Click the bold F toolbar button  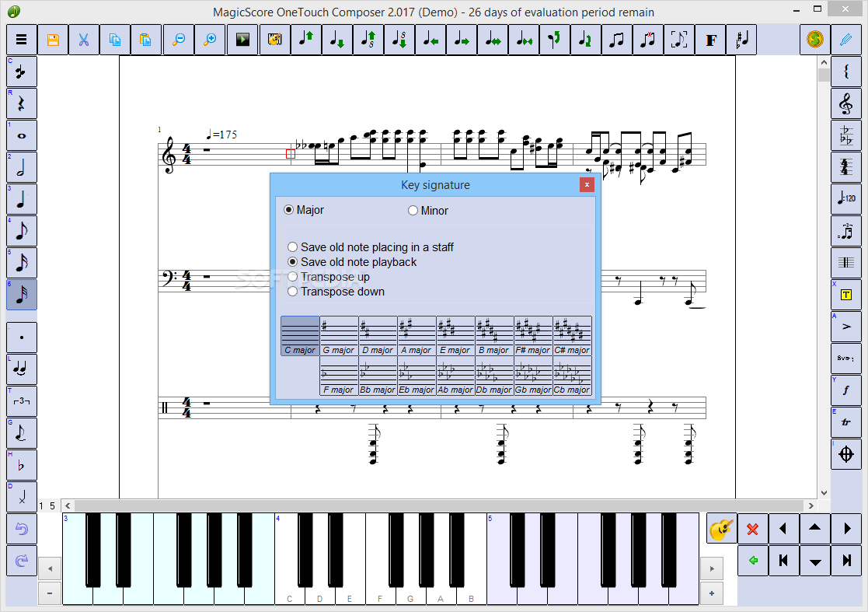click(711, 40)
